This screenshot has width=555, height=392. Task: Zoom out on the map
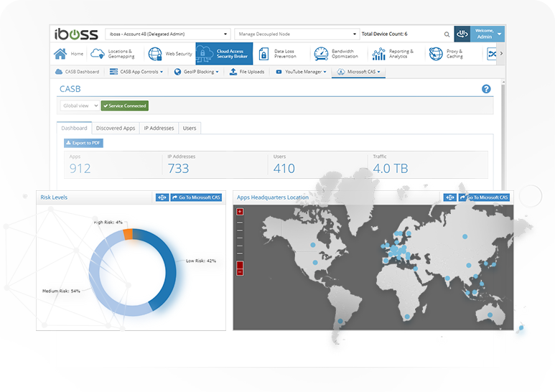click(240, 272)
